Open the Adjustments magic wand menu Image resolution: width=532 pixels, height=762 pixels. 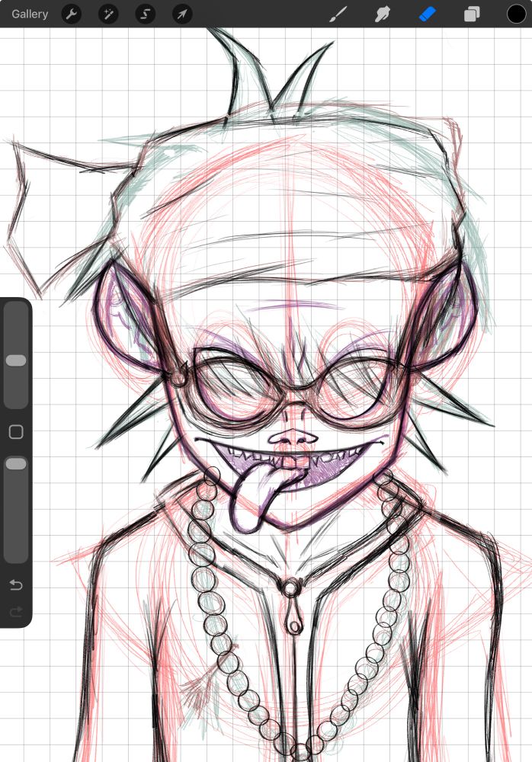click(108, 14)
